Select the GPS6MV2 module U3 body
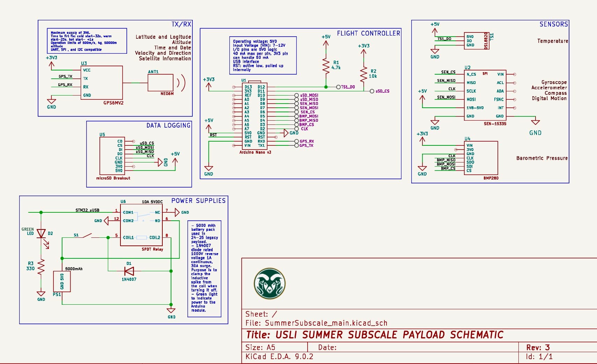 click(102, 83)
